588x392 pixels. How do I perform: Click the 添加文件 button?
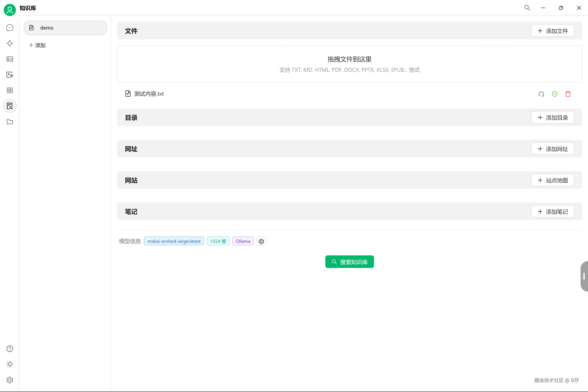pos(553,31)
